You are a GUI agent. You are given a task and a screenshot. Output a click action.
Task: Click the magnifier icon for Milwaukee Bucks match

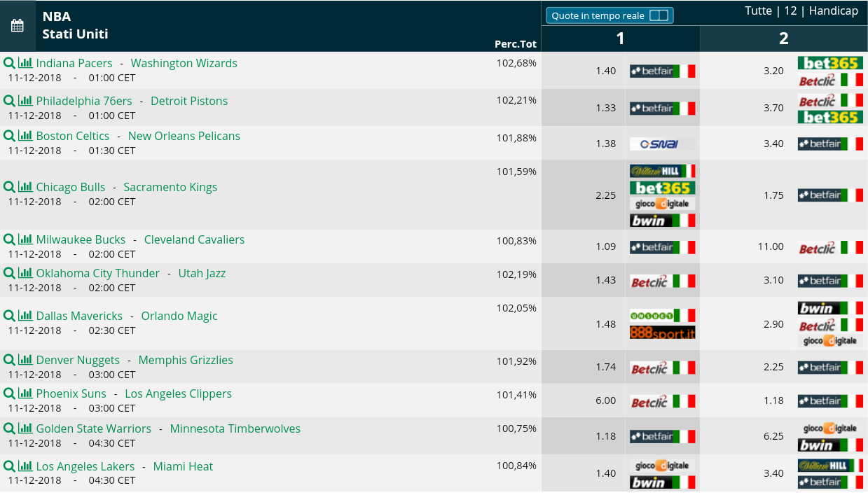(9, 239)
